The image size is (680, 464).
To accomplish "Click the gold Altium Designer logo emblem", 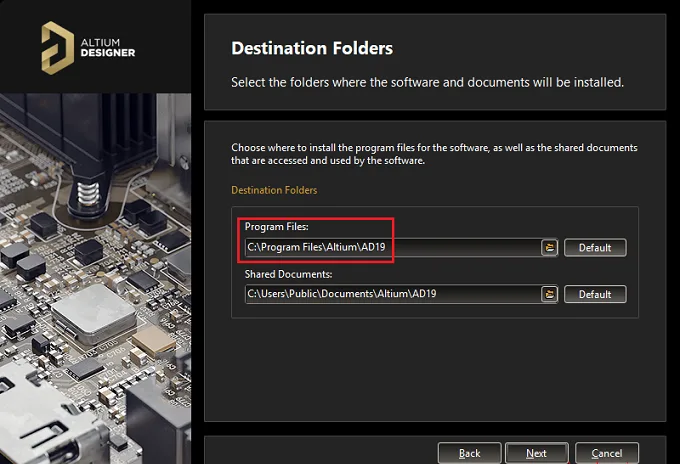I will (57, 48).
